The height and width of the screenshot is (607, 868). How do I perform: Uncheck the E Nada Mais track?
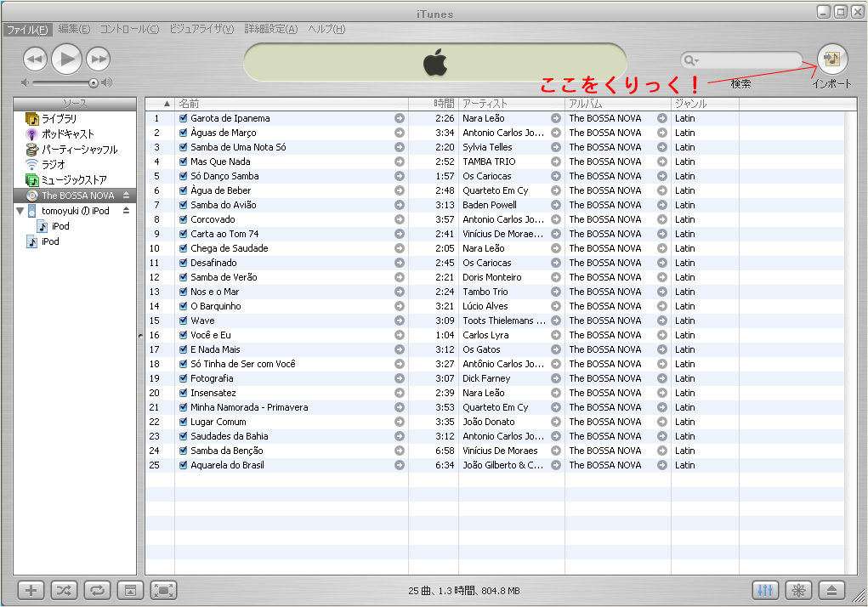(x=184, y=349)
